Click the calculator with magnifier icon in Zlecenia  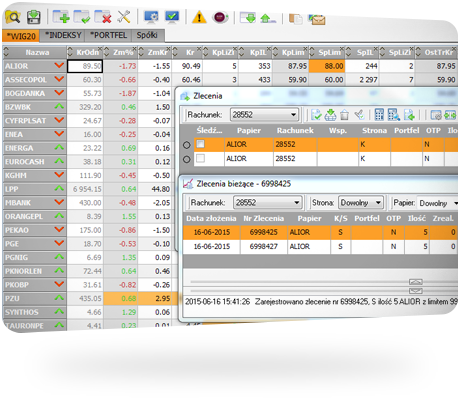(x=394, y=115)
